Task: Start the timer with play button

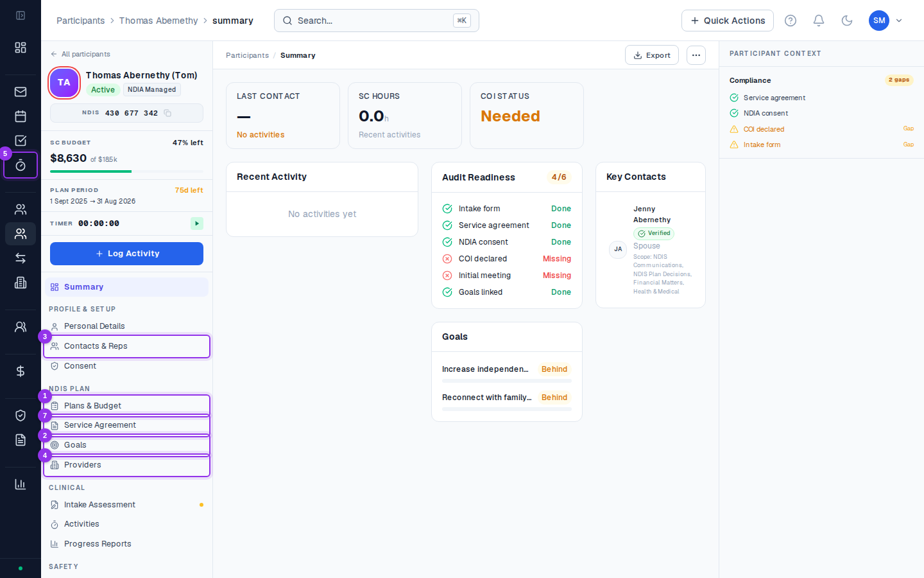Action: [197, 223]
